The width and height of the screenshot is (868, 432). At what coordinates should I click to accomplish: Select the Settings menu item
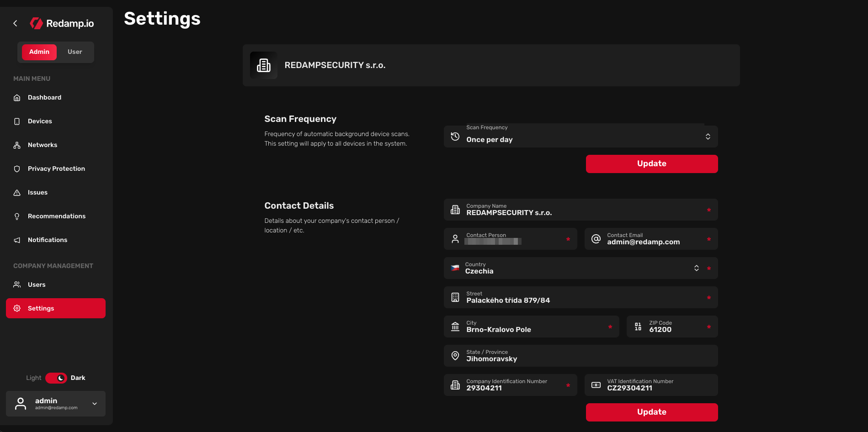pyautogui.click(x=56, y=308)
